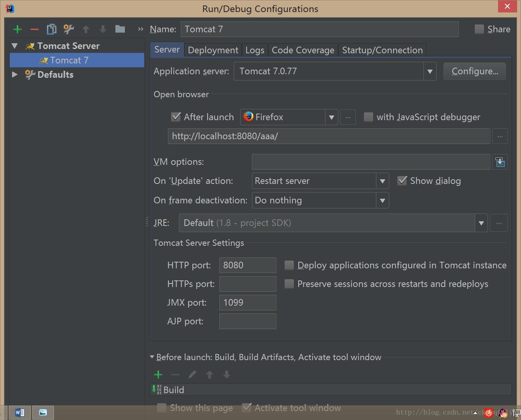Viewport: 521px width, 420px height.
Task: Open On 'Update' action dropdown
Action: (382, 181)
